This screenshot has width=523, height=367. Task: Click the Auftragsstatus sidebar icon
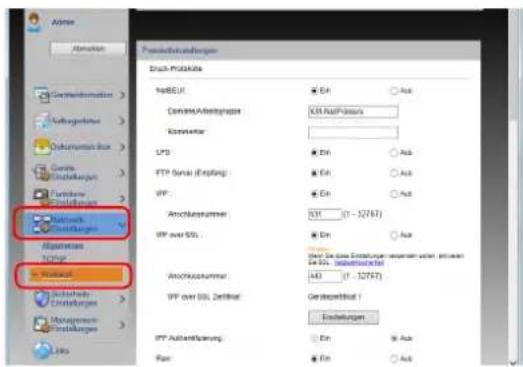[x=41, y=121]
